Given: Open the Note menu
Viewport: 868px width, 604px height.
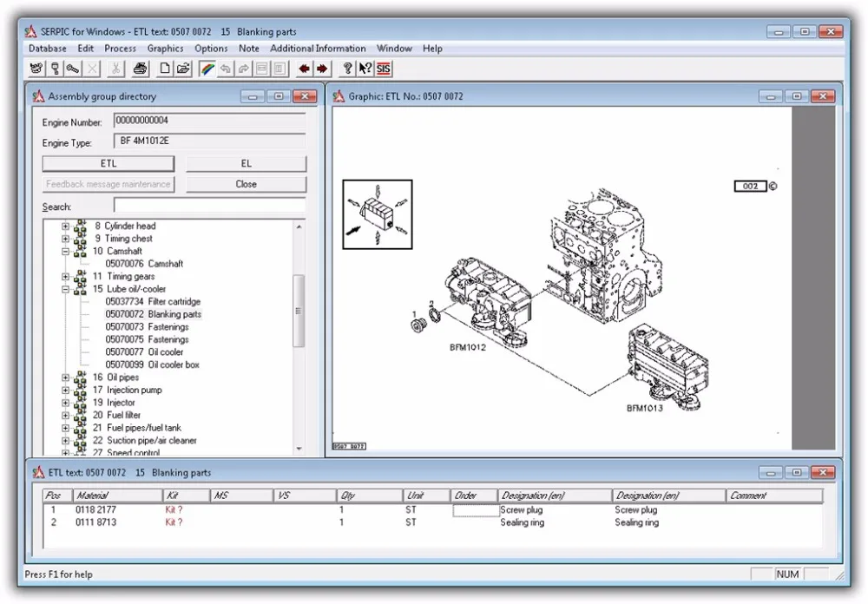Looking at the screenshot, I should (x=249, y=49).
